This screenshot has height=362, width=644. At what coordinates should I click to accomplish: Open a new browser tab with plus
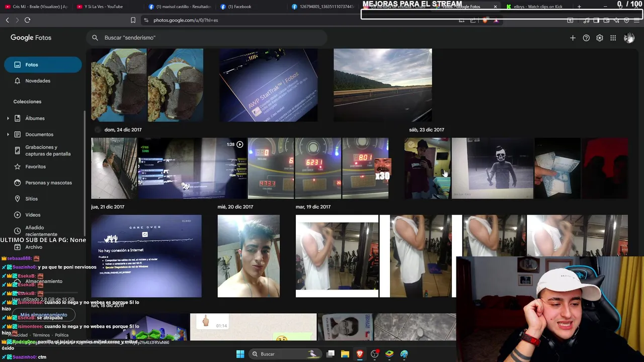pyautogui.click(x=579, y=7)
